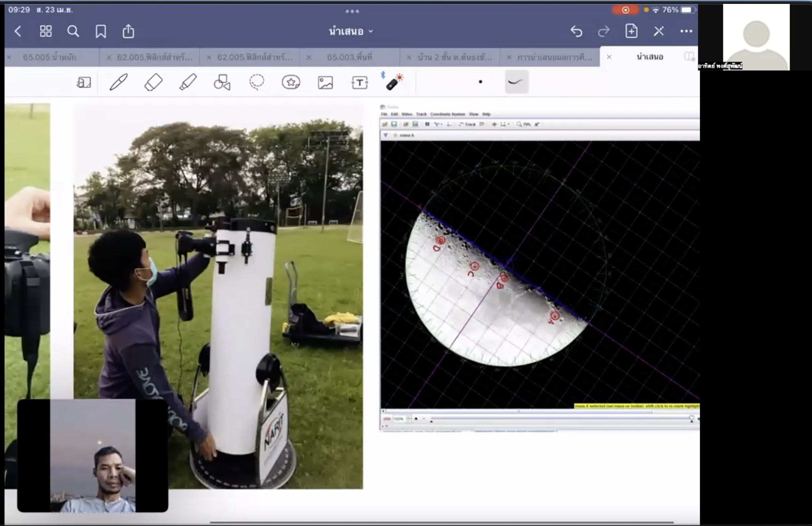Image resolution: width=812 pixels, height=526 pixels.
Task: Tap the 09:29 clock in status bar
Action: [x=19, y=10]
